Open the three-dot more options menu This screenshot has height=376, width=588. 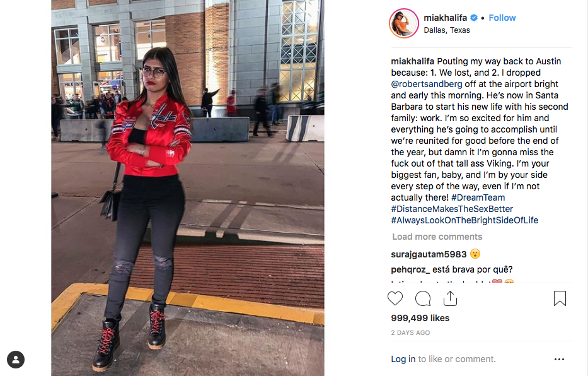[x=559, y=359]
